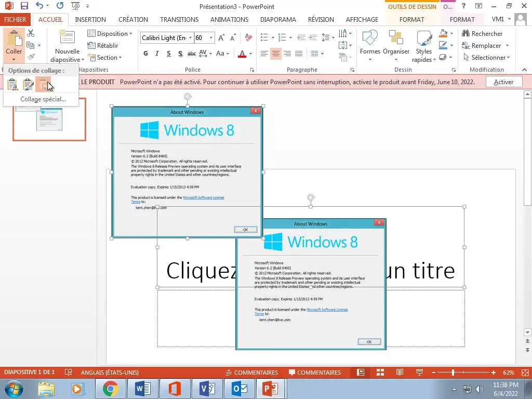Image resolution: width=532 pixels, height=399 pixels.
Task: Toggle underline (S) formatting
Action: point(169,54)
